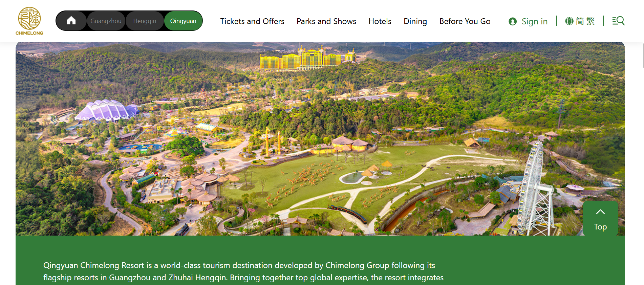Image resolution: width=644 pixels, height=285 pixels.
Task: Click the globe language icon
Action: pyautogui.click(x=569, y=21)
